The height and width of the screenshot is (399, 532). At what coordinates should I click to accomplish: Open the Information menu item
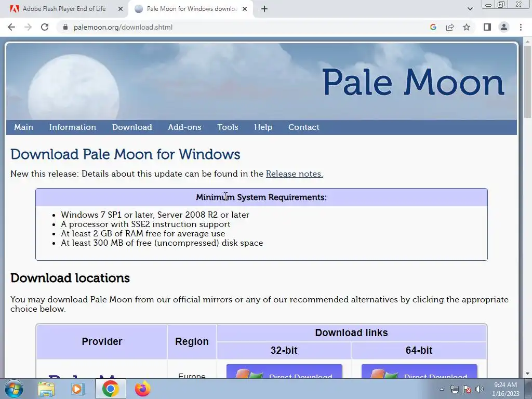73,127
